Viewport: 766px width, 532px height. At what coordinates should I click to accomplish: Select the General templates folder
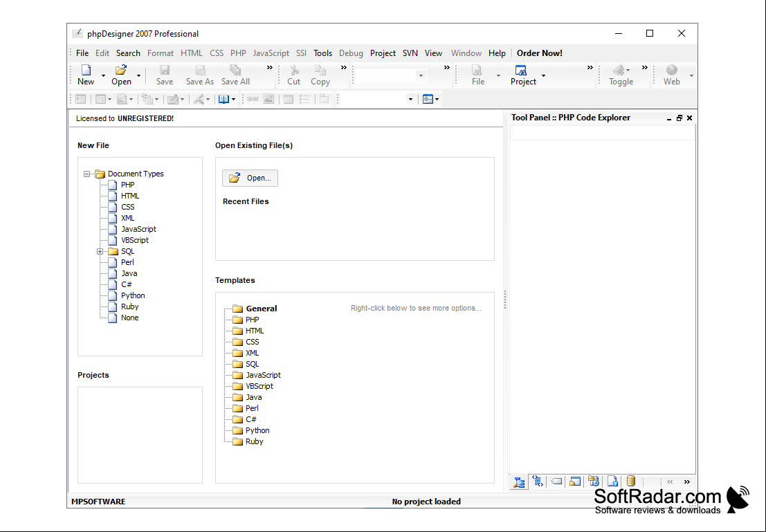click(262, 309)
